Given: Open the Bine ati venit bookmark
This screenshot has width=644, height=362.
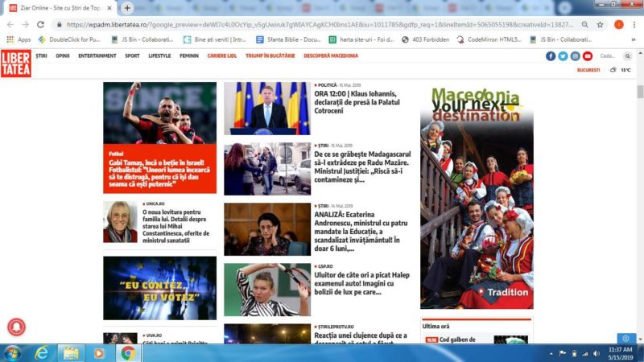Looking at the screenshot, I should pyautogui.click(x=215, y=39).
